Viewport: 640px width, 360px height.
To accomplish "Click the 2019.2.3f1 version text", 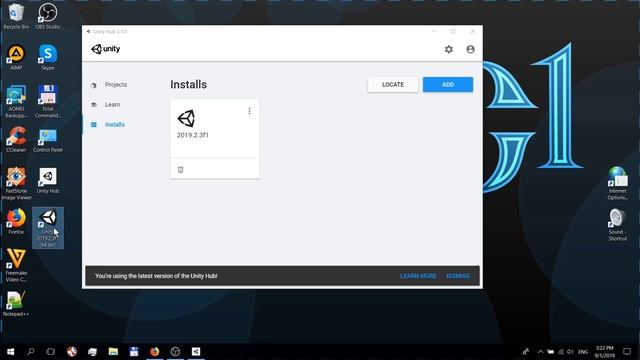I will pyautogui.click(x=193, y=135).
